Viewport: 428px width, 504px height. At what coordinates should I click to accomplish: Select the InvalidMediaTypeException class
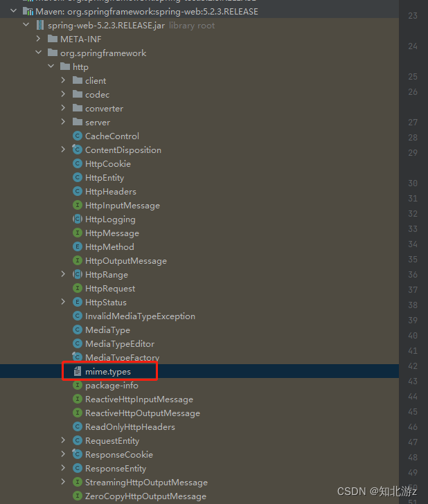click(x=140, y=316)
